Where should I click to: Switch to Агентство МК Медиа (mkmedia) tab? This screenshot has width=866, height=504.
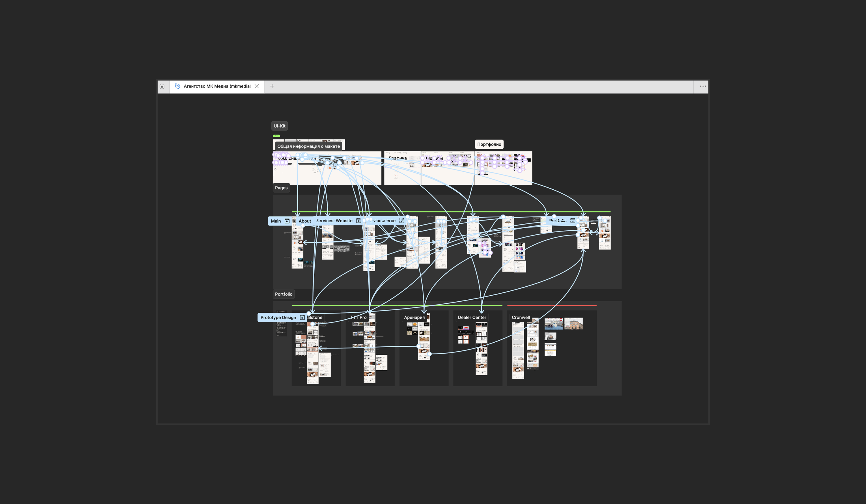point(216,86)
